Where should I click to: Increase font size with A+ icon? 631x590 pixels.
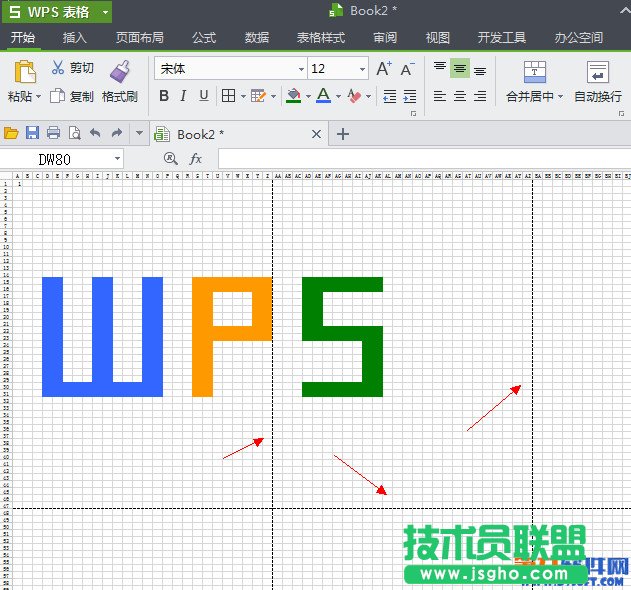coord(384,68)
